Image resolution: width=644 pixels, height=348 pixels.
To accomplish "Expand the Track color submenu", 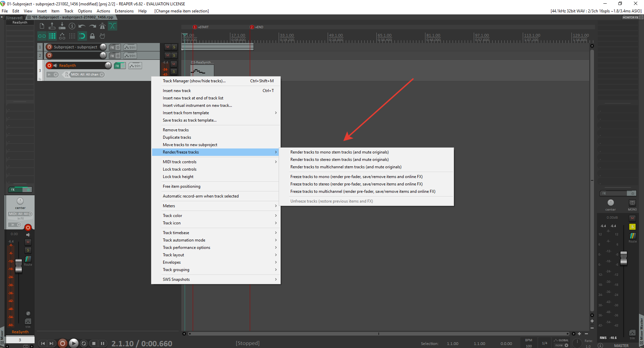I will [216, 216].
